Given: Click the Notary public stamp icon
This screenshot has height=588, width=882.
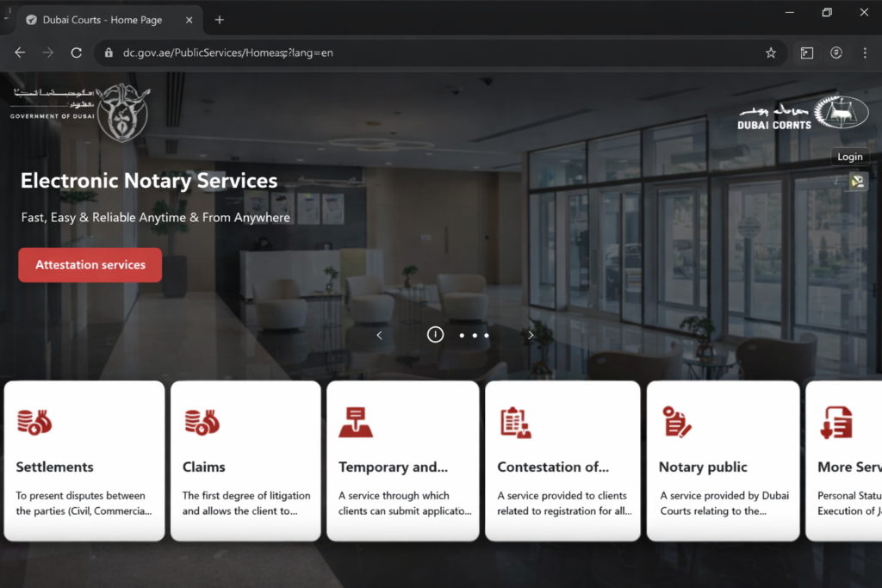Looking at the screenshot, I should 677,422.
